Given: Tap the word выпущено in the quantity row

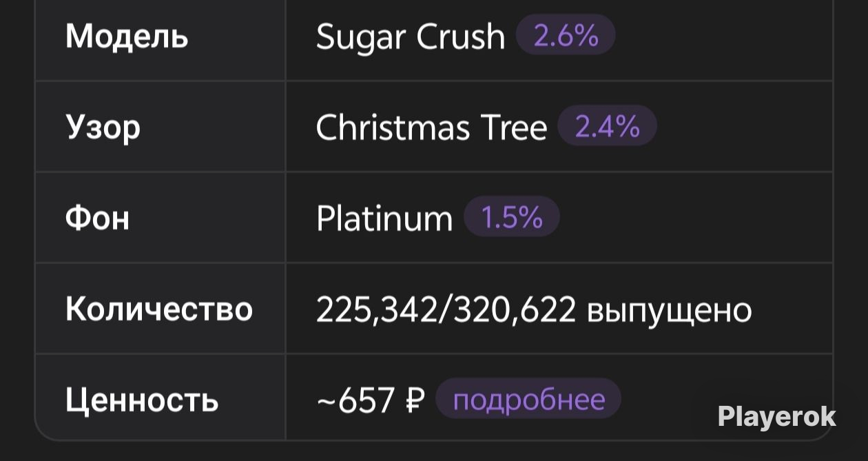Looking at the screenshot, I should [x=669, y=311].
